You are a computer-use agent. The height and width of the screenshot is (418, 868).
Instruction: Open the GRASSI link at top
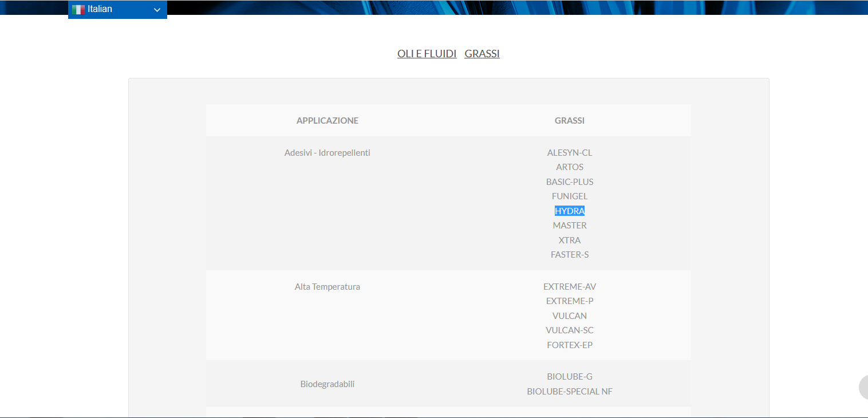(482, 53)
